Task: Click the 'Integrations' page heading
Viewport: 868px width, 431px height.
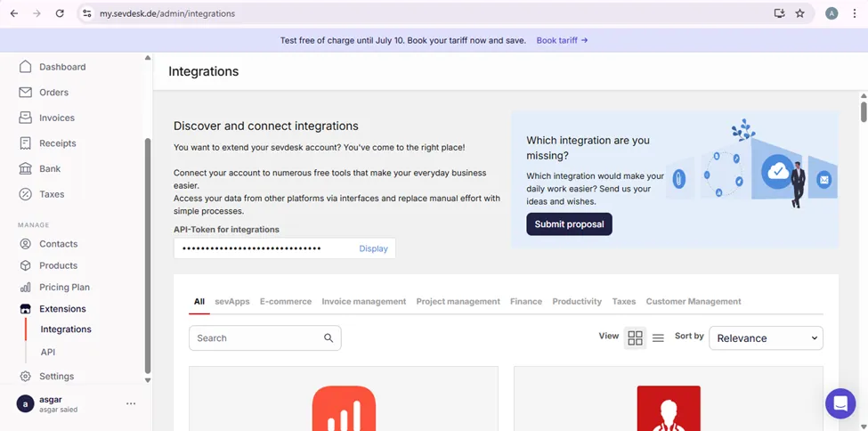Action: pyautogui.click(x=204, y=71)
